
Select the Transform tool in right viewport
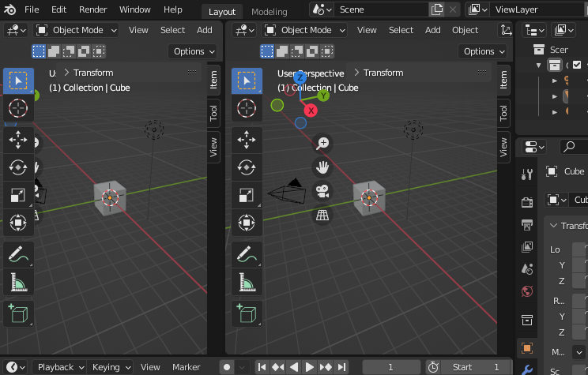point(247,223)
